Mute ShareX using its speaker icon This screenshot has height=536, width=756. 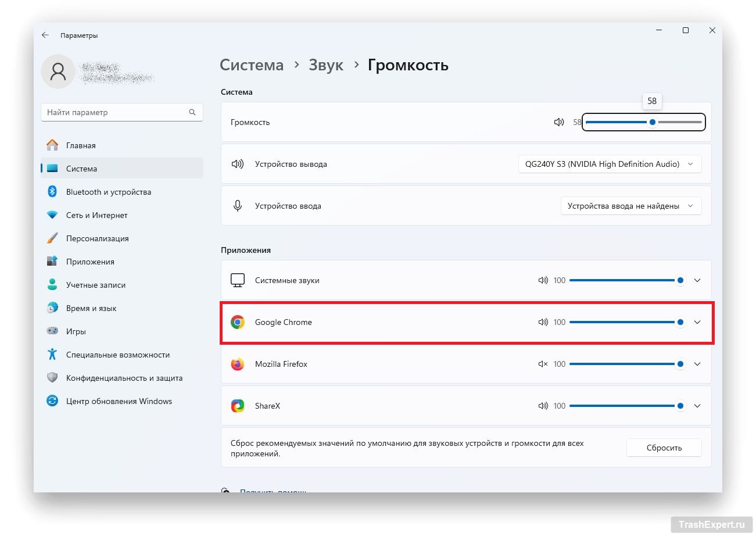[x=543, y=406]
